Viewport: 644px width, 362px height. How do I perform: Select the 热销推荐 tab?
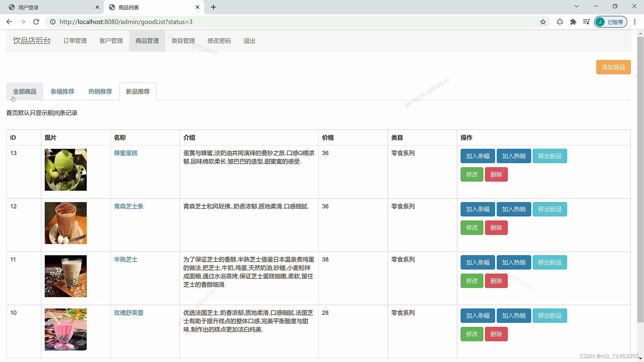click(x=100, y=92)
